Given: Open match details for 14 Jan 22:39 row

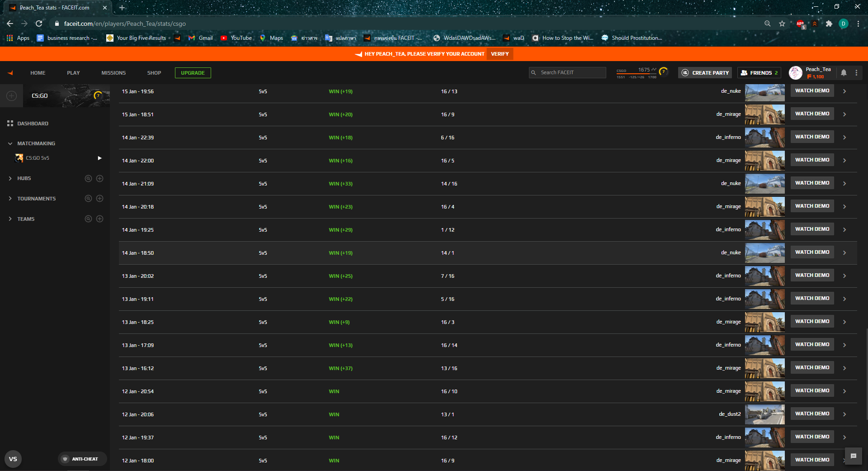Looking at the screenshot, I should tap(844, 138).
